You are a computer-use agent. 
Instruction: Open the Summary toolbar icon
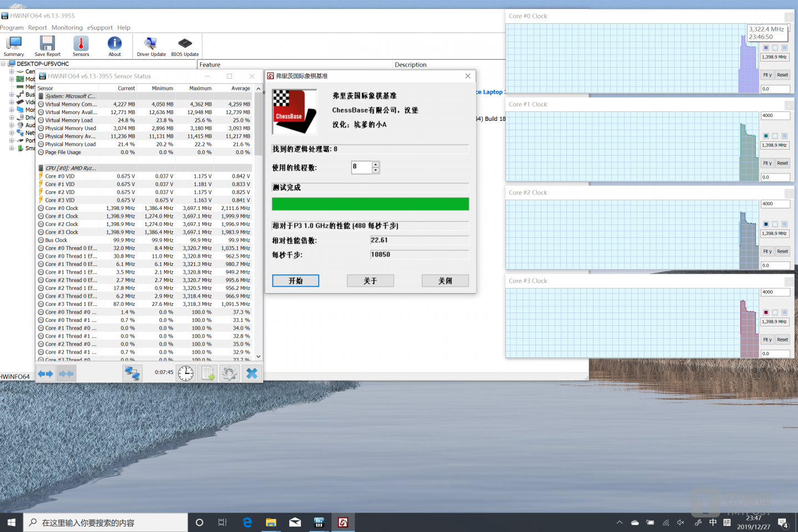point(14,46)
